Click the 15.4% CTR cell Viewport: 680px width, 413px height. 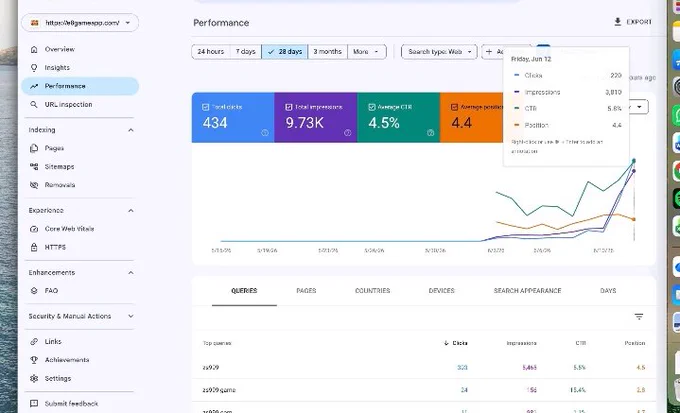coord(578,390)
